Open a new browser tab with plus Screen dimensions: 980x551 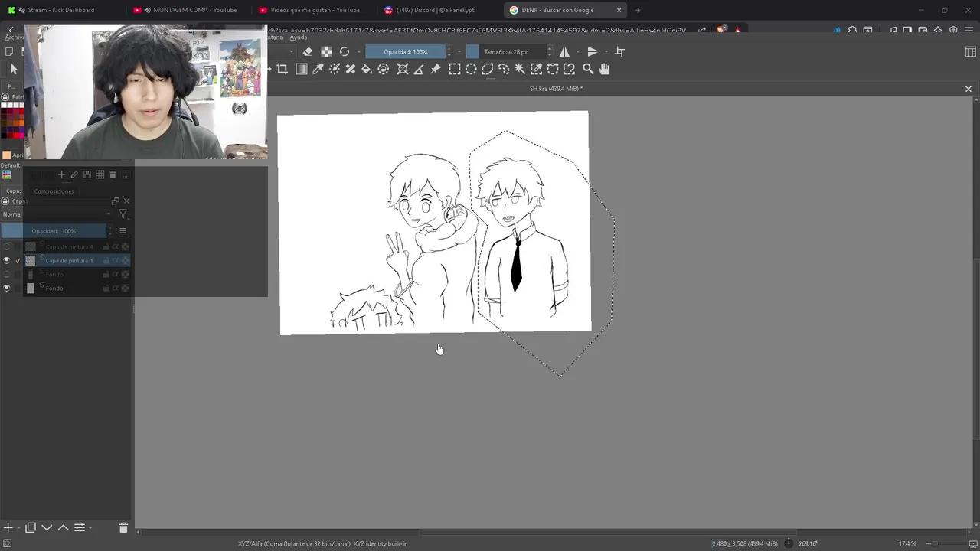(x=638, y=10)
